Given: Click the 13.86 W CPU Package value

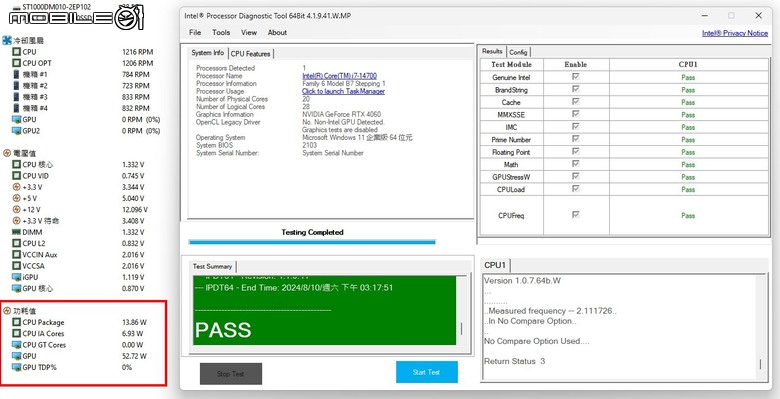Looking at the screenshot, I should point(134,322).
